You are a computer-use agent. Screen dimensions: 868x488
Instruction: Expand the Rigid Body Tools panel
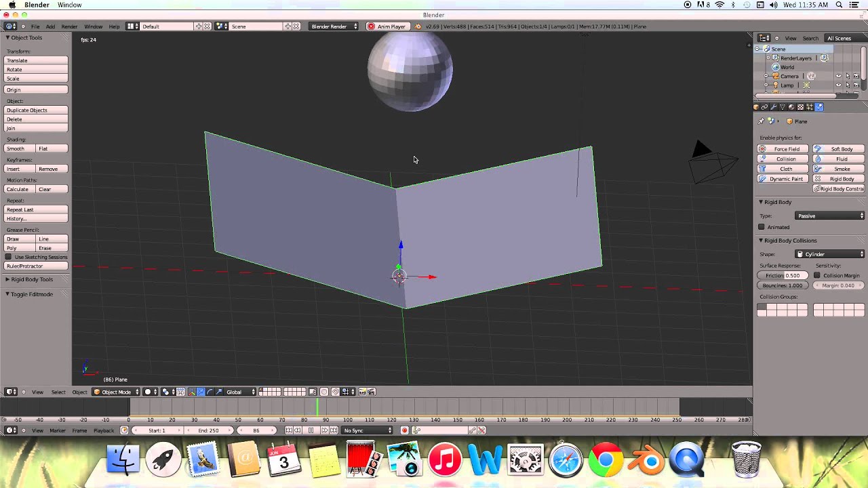click(x=32, y=279)
